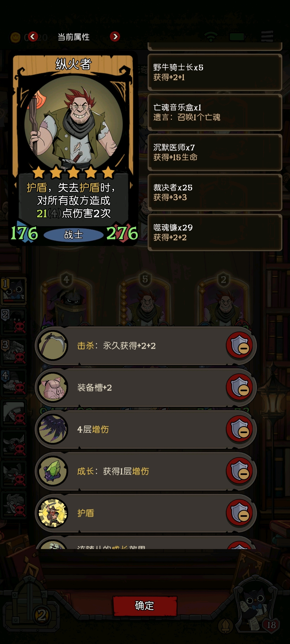This screenshot has height=644, width=290.
Task: Tap the cat avatar numbered 1 in sidebar
Action: point(14,291)
